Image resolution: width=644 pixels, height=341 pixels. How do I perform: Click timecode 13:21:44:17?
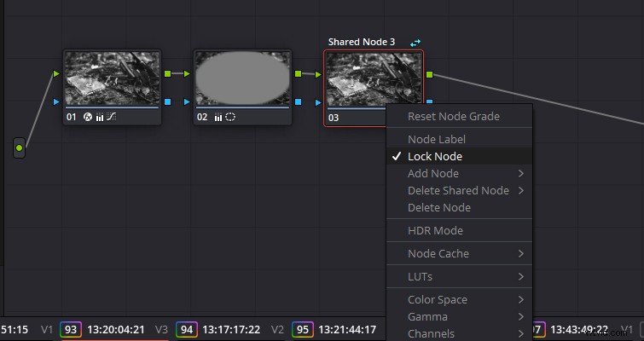347,330
